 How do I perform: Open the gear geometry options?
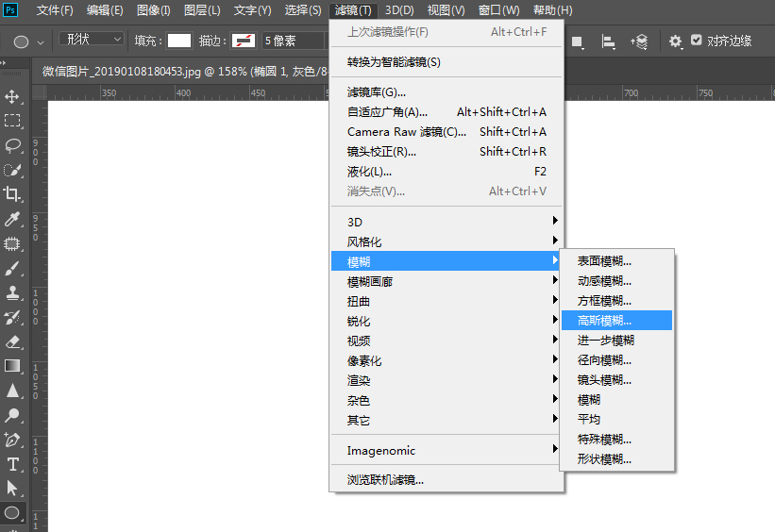click(675, 42)
